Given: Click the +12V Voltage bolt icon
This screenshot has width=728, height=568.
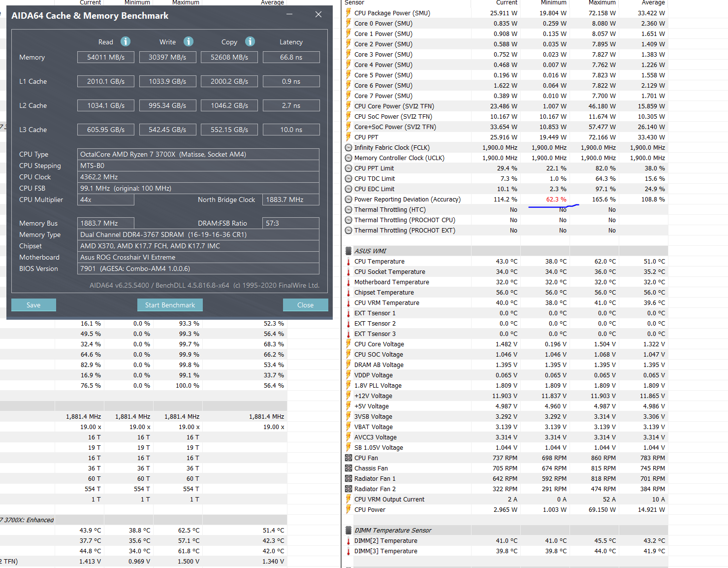Looking at the screenshot, I should [348, 396].
